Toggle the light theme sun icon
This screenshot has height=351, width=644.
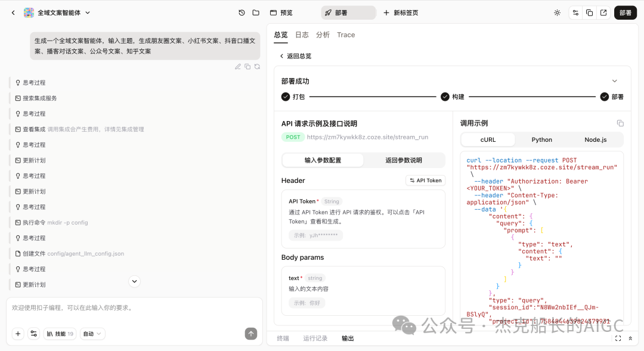tap(557, 13)
